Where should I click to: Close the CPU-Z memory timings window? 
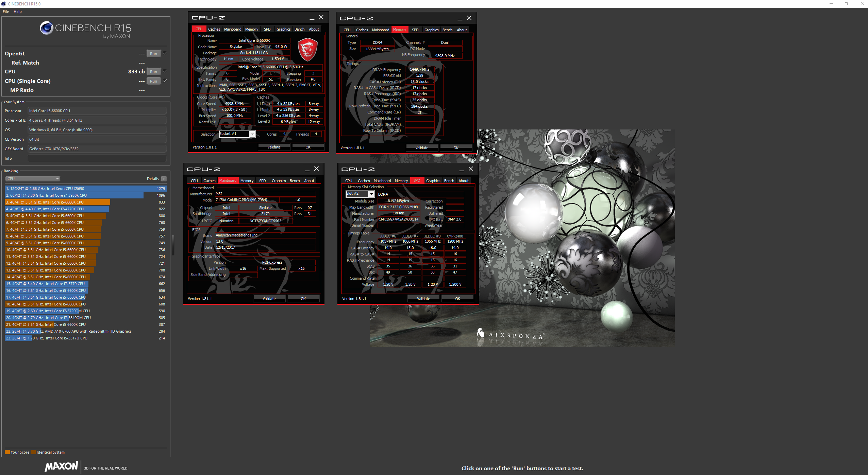(469, 18)
